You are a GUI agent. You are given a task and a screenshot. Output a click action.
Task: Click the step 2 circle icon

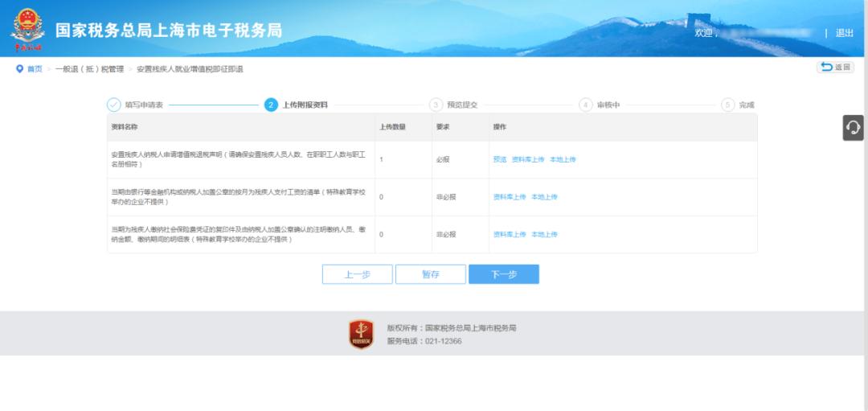point(272,105)
